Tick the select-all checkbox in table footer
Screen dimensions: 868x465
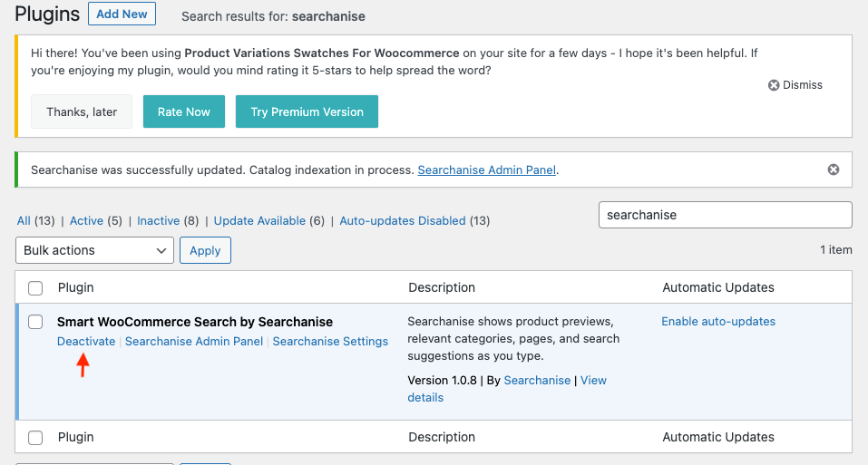[x=35, y=438]
